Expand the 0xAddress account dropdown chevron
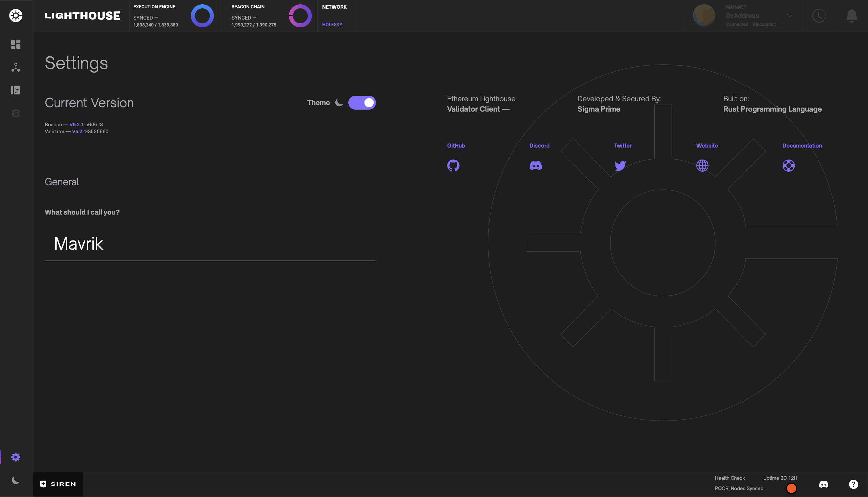Image resolution: width=868 pixels, height=497 pixels. click(790, 16)
